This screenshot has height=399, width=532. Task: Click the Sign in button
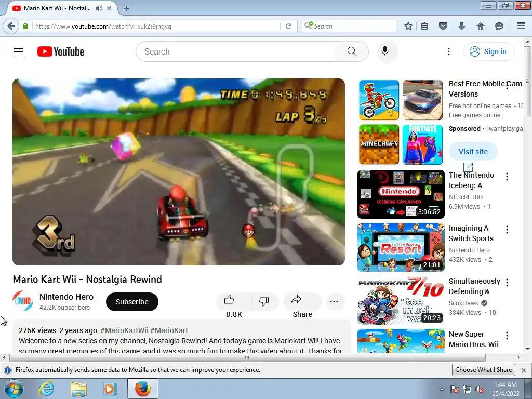(x=488, y=51)
